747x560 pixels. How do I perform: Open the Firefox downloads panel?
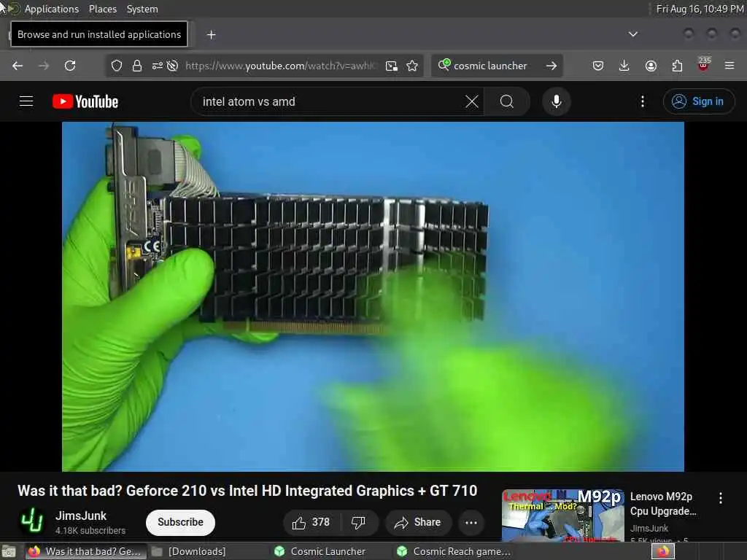click(x=624, y=66)
